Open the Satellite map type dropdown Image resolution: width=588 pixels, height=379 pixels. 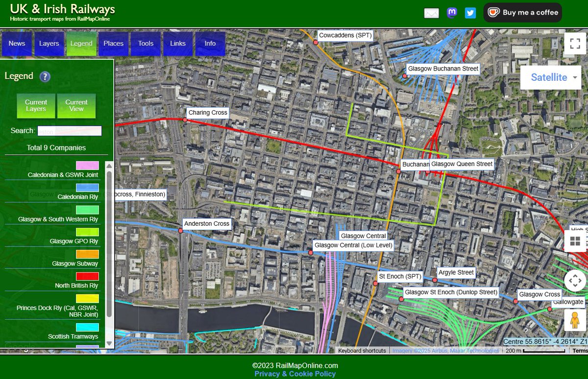[x=551, y=77]
